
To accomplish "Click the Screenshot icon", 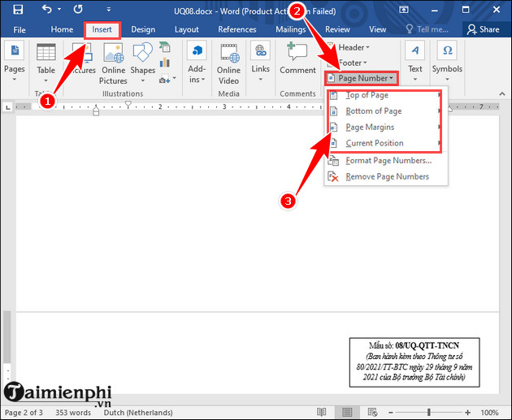I will point(165,79).
